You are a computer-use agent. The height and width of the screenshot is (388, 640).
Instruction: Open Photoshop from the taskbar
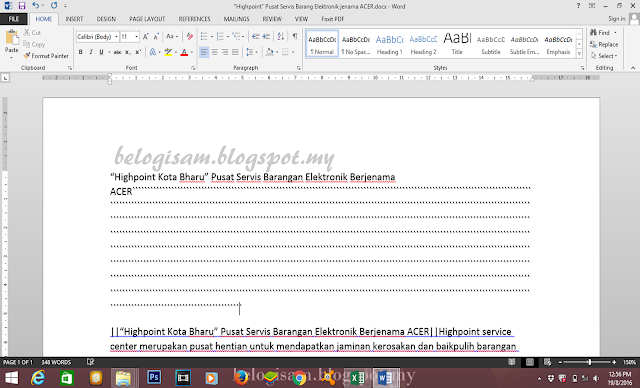(154, 378)
